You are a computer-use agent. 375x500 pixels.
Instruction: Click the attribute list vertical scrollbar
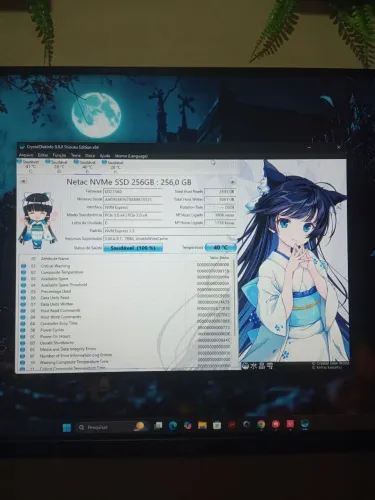click(x=234, y=313)
